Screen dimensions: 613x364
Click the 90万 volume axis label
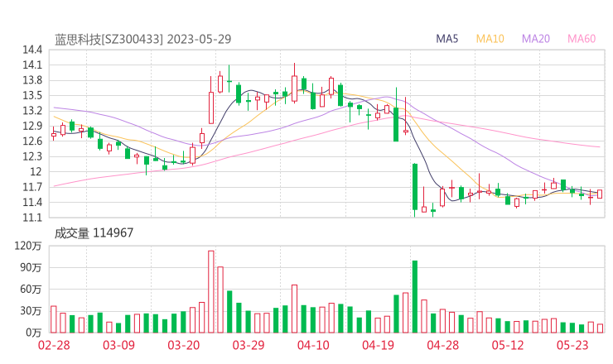pyautogui.click(x=31, y=267)
